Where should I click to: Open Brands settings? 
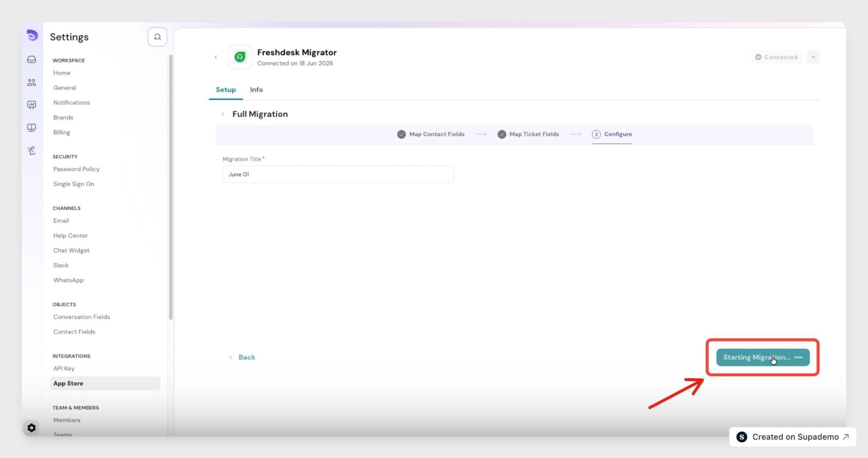[x=63, y=117]
